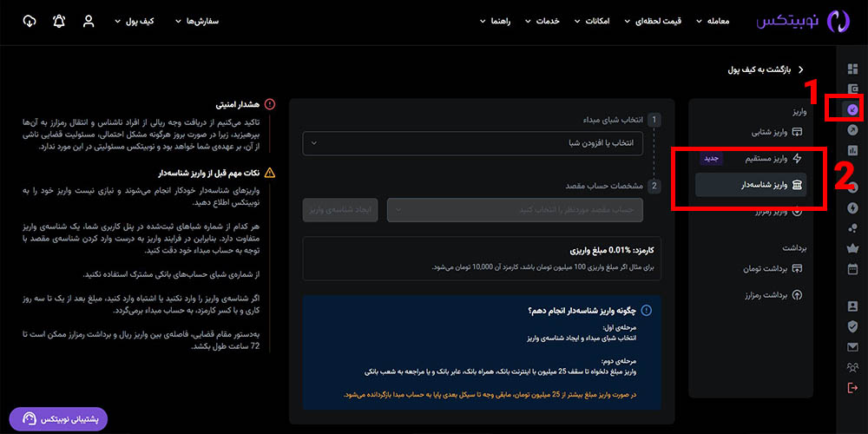868x434 pixels.
Task: Click the هشدار امنیتی heading
Action: point(238,103)
